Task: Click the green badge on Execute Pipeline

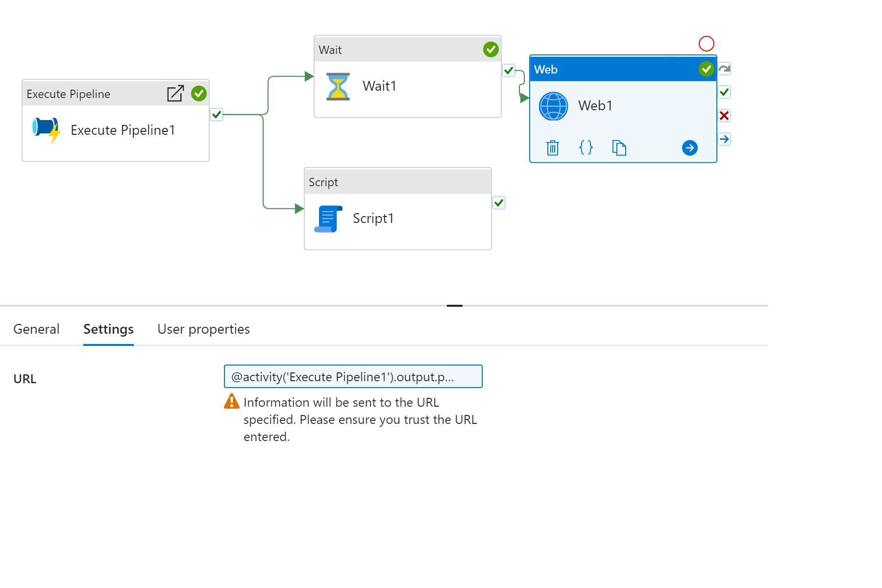Action: pos(199,94)
